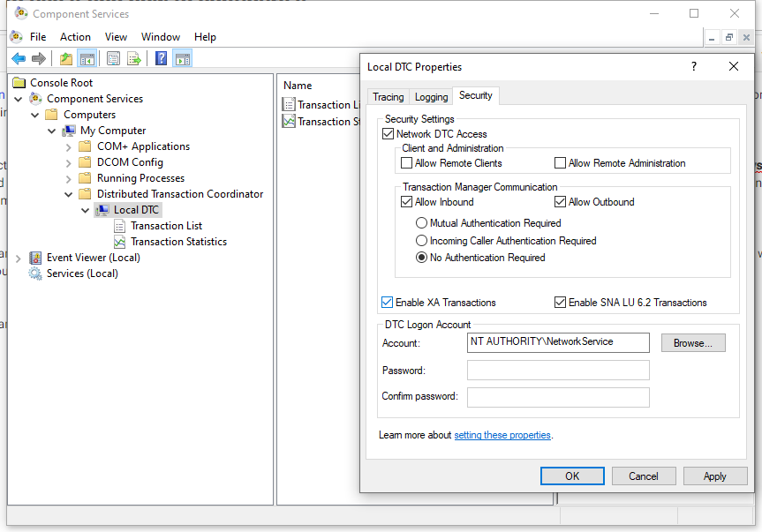Screen dimensions: 762x532
Task: Open the File menu
Action: 38,37
